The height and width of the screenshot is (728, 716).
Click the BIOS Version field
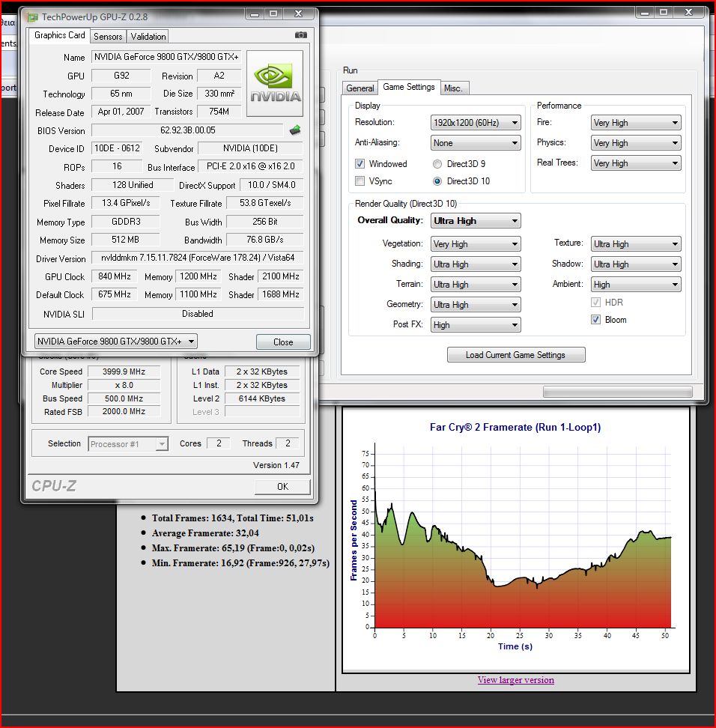pos(187,130)
